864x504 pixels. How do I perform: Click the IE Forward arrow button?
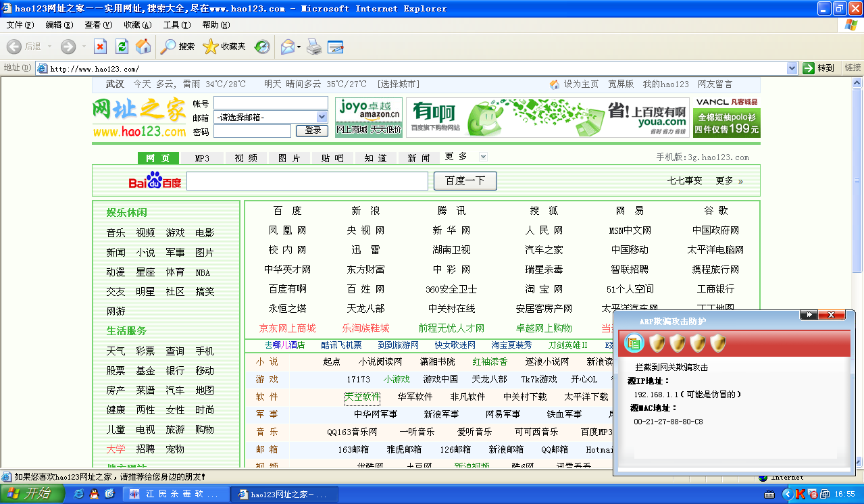pos(68,47)
